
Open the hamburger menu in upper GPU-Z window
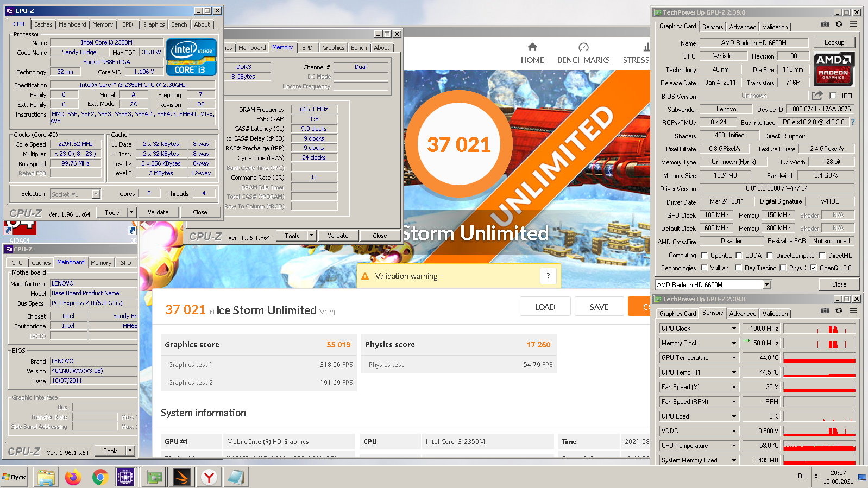tap(853, 24)
